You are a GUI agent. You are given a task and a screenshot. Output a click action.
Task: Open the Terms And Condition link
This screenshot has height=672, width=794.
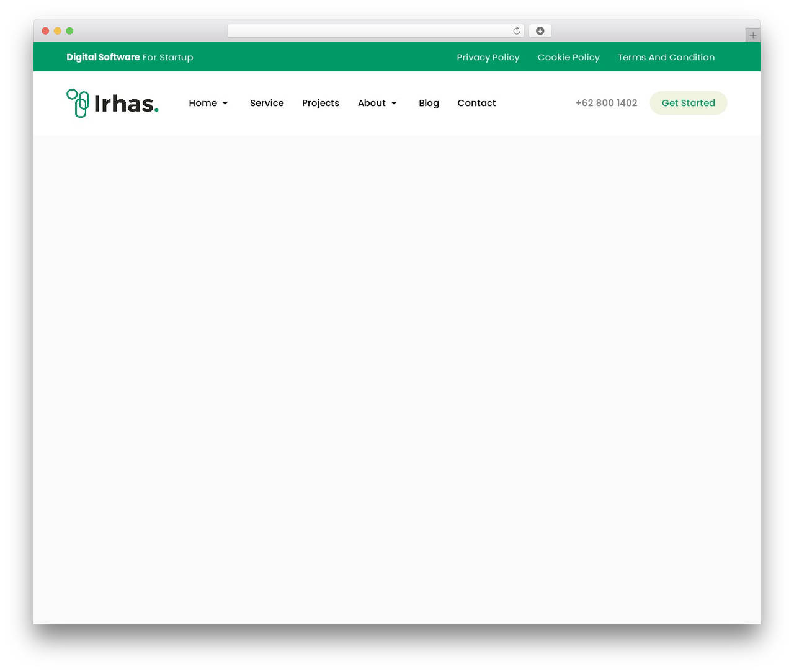[x=666, y=57]
